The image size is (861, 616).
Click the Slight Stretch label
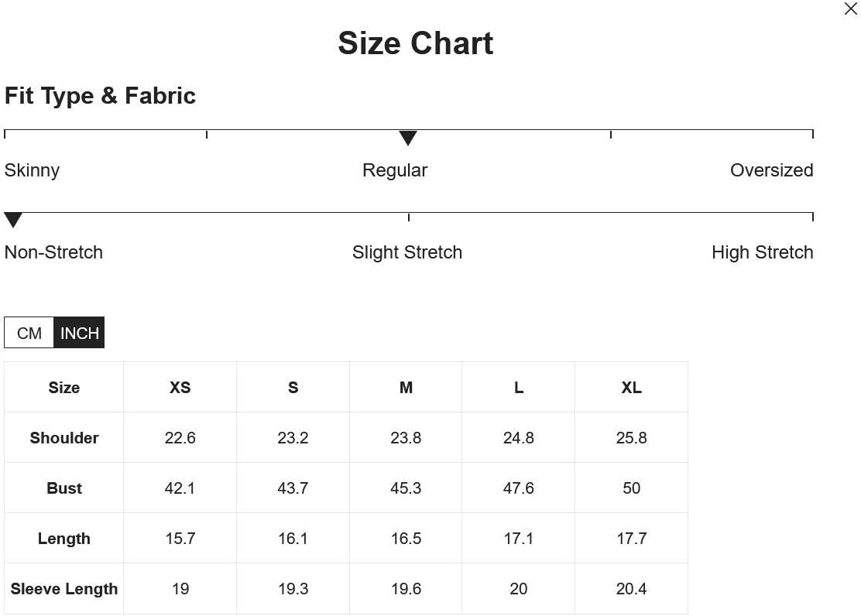tap(407, 252)
